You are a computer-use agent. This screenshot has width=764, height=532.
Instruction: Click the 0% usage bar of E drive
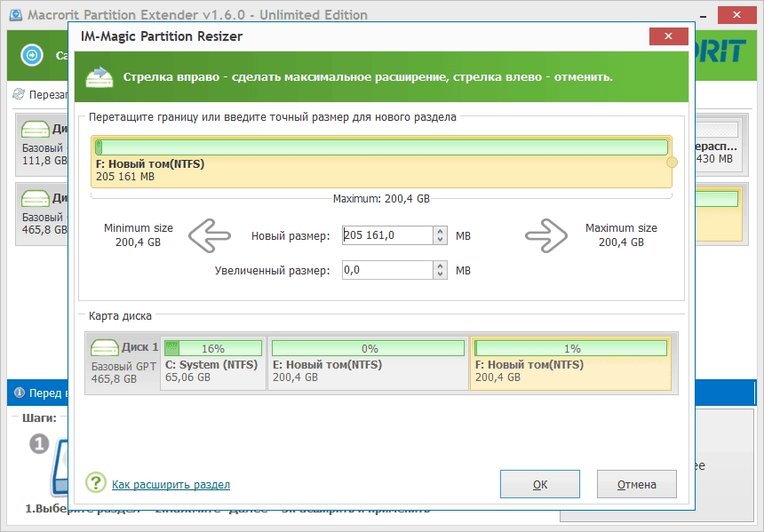(369, 348)
